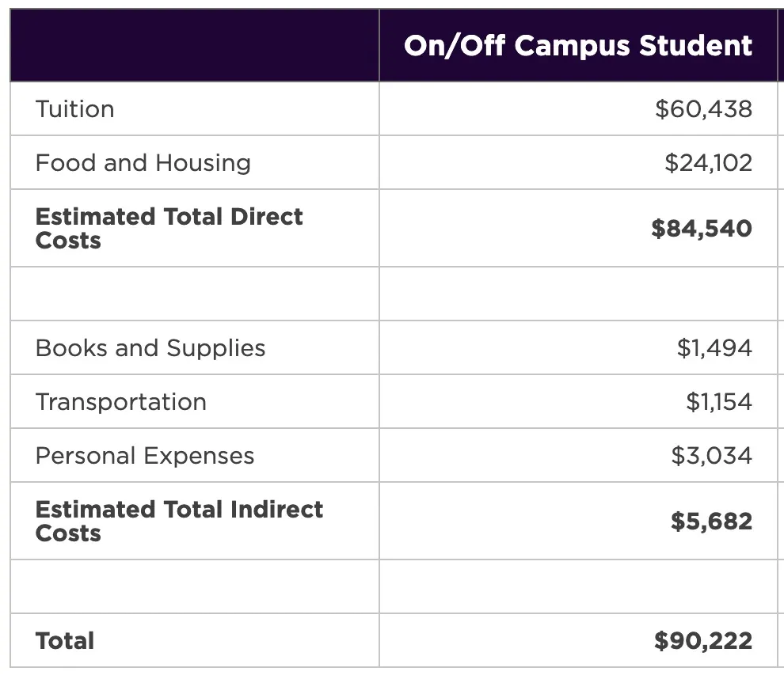Click Estimated Total Indirect Costs label
Image resolution: width=784 pixels, height=679 pixels.
179,521
